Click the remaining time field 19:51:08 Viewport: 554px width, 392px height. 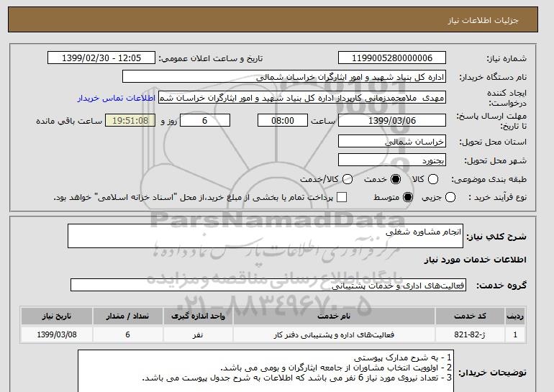tap(130, 120)
